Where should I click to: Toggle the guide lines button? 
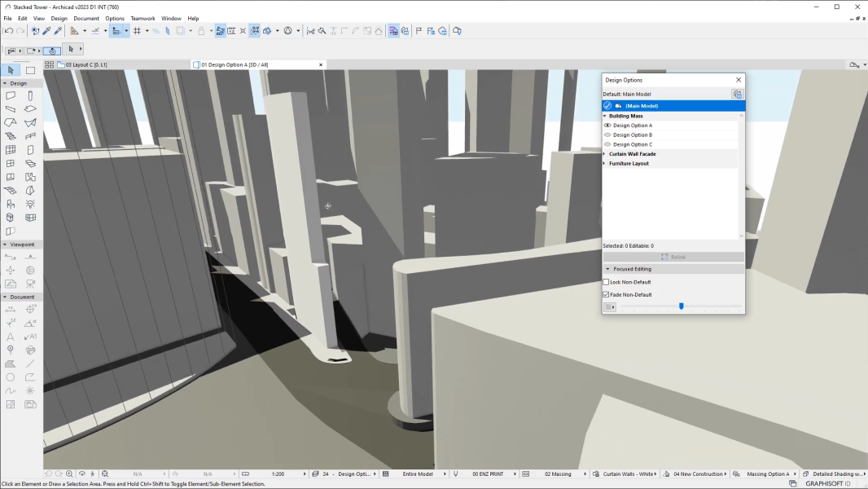point(95,31)
